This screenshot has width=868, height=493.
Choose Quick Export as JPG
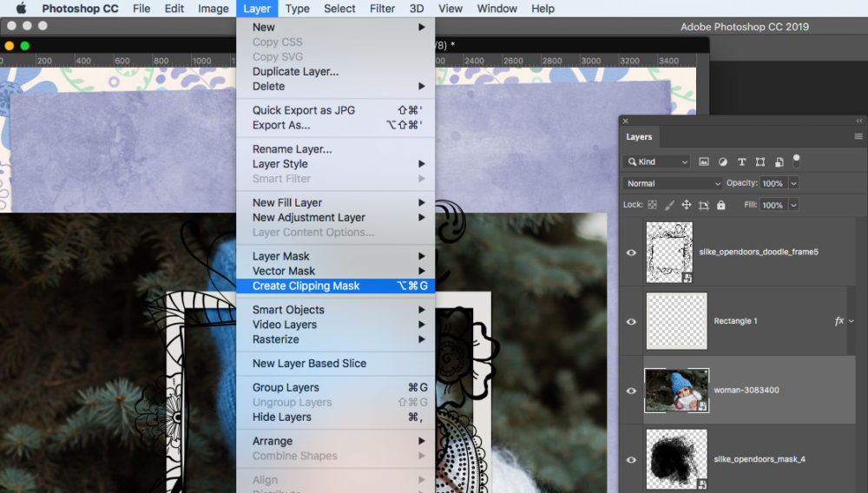pyautogui.click(x=335, y=110)
